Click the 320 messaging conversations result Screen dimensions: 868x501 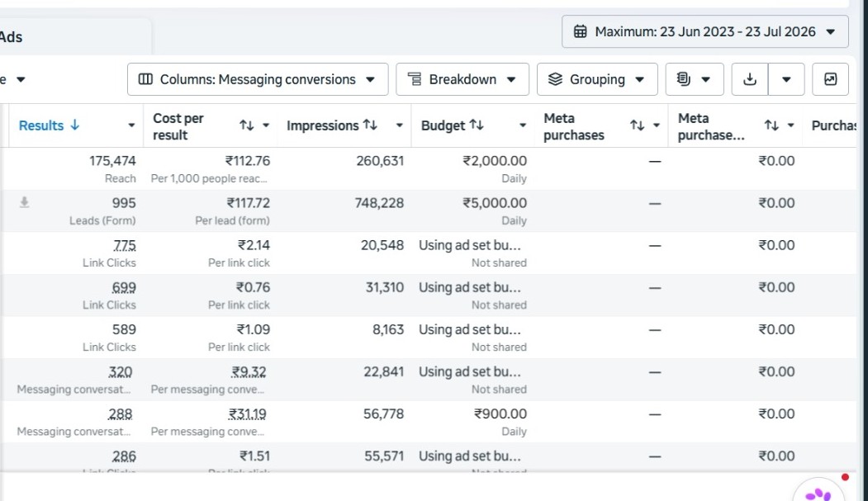[x=120, y=371]
